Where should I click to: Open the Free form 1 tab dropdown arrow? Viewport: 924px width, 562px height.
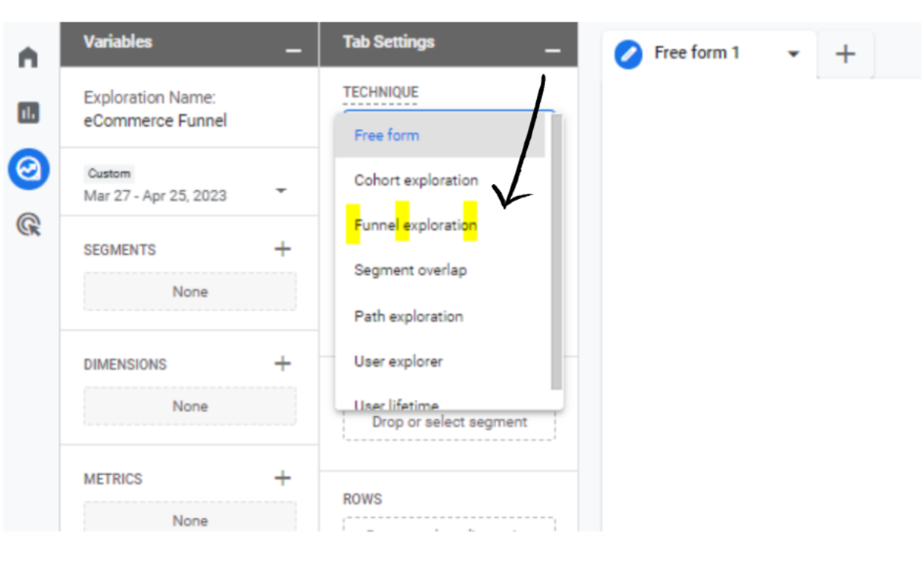click(793, 53)
